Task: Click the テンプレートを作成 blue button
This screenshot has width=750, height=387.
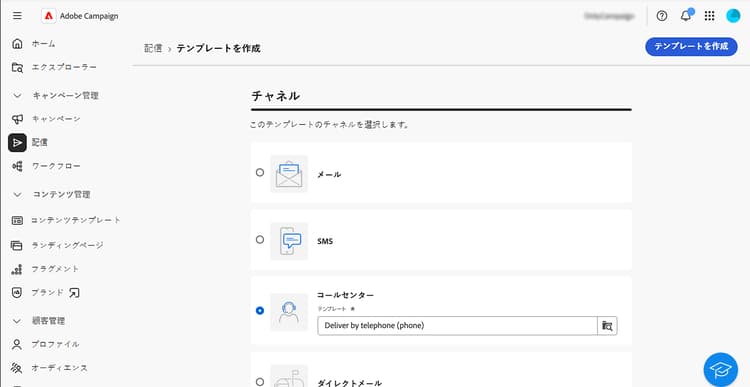Action: coord(691,46)
